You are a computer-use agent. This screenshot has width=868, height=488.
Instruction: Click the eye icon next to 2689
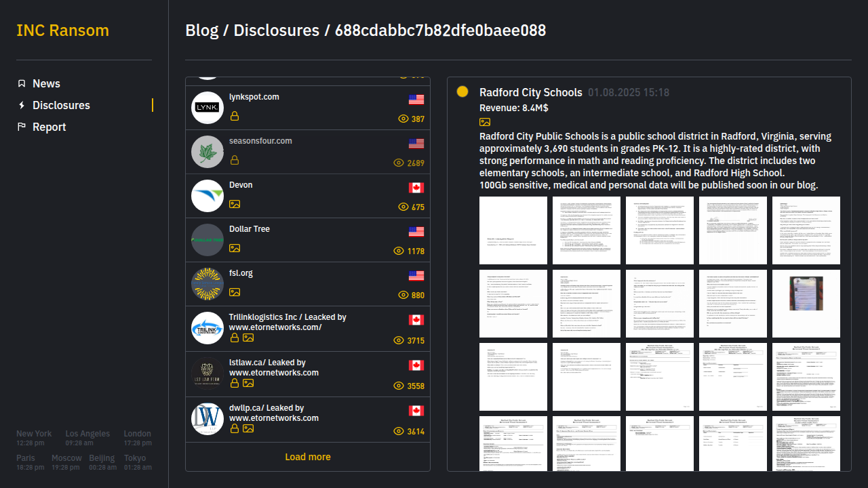click(399, 163)
